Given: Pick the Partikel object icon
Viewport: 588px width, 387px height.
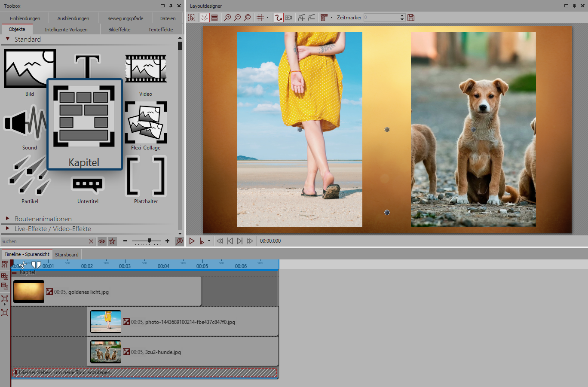Looking at the screenshot, I should [x=29, y=176].
